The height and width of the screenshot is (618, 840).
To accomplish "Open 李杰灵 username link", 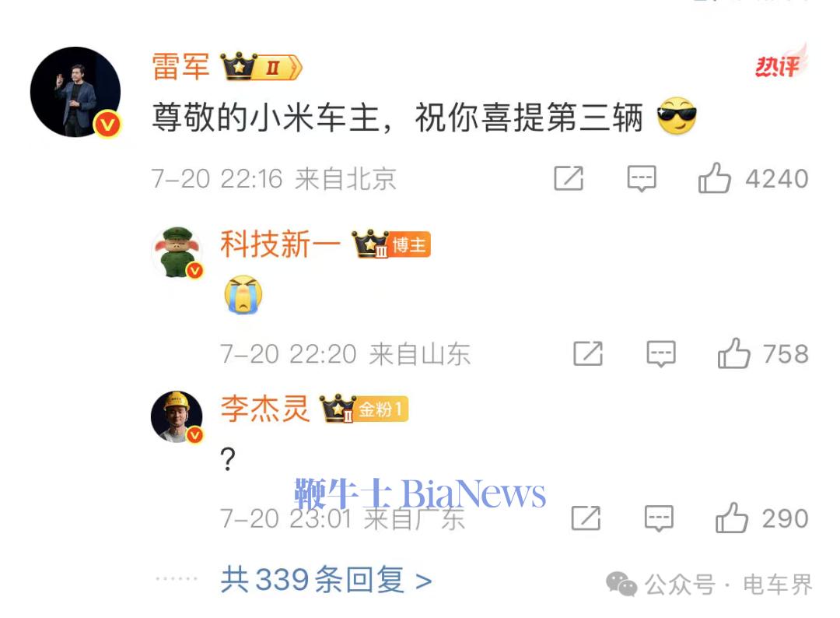I will (x=265, y=409).
